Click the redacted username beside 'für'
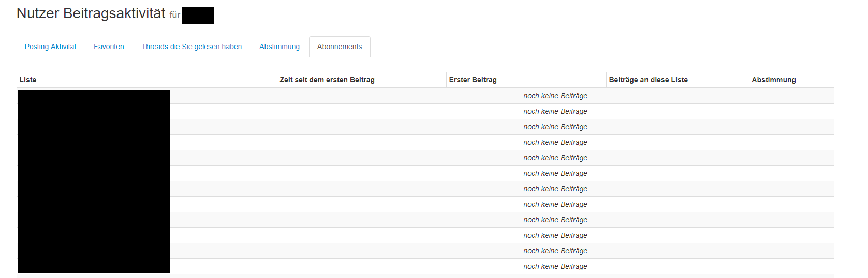Image resolution: width=868 pixels, height=278 pixels. [198, 16]
